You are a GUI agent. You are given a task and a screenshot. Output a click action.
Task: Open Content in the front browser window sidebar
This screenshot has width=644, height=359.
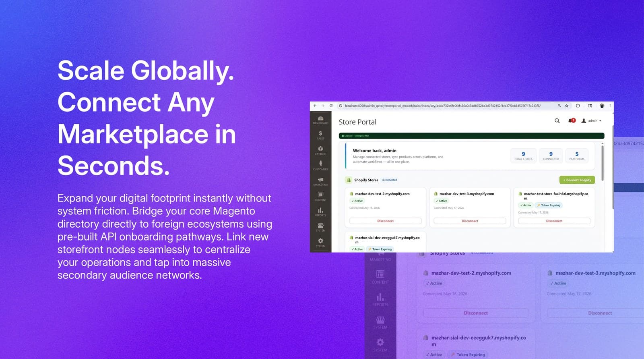click(320, 197)
